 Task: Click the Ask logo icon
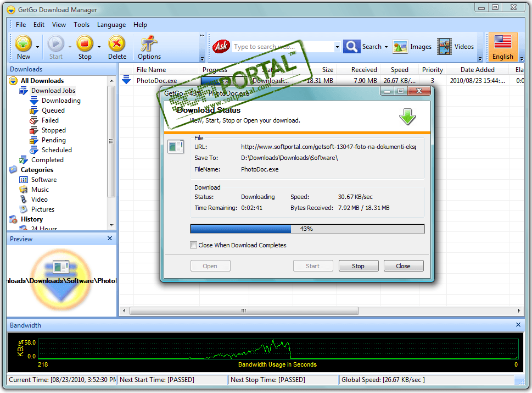pyautogui.click(x=221, y=46)
